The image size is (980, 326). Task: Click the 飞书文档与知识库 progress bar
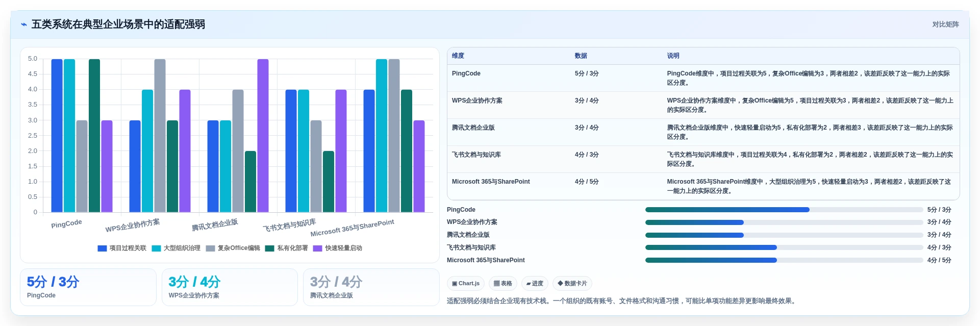(x=784, y=248)
